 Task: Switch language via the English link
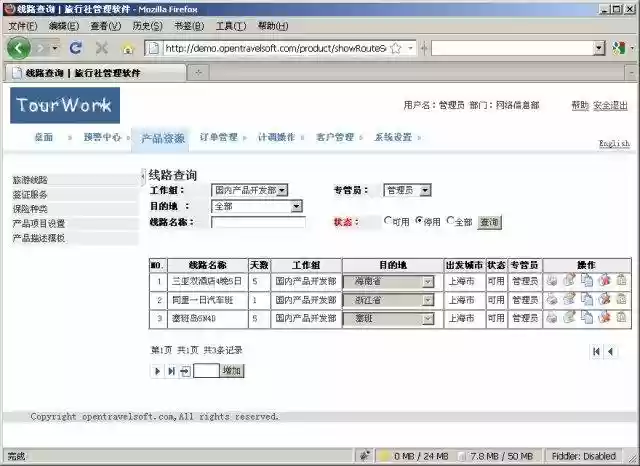point(614,144)
